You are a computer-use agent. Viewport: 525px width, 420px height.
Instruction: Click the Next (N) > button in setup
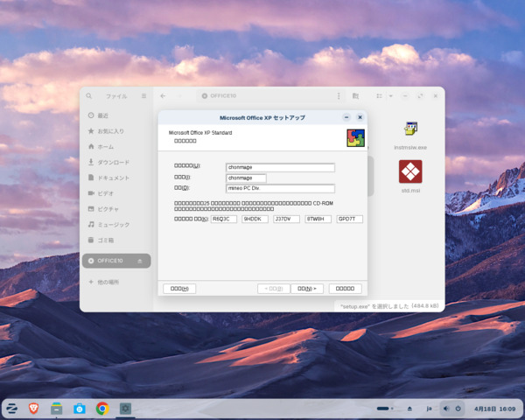click(x=307, y=289)
